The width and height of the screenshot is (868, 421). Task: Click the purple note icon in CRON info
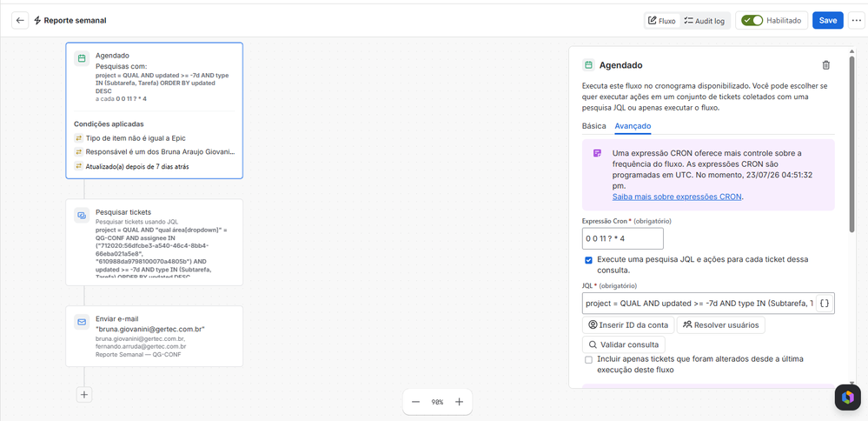pos(597,153)
